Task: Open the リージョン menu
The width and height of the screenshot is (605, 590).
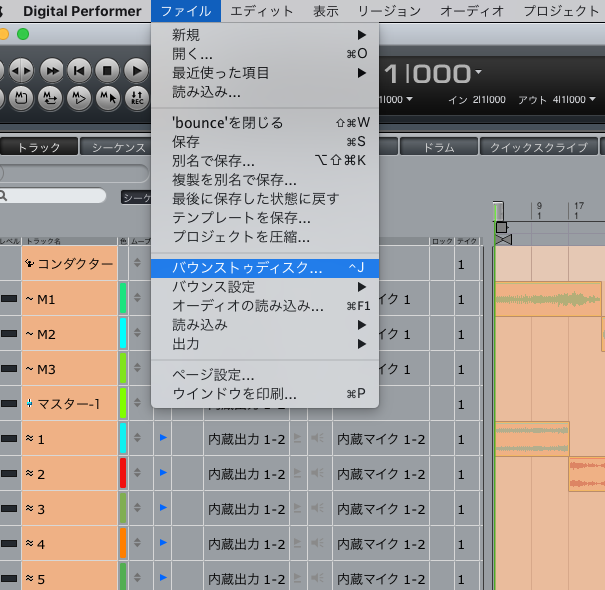Action: [389, 11]
